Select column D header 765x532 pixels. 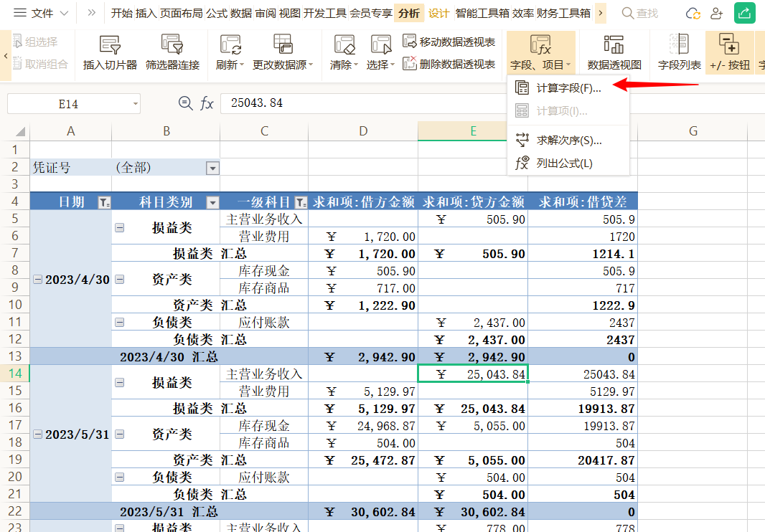[x=363, y=131]
